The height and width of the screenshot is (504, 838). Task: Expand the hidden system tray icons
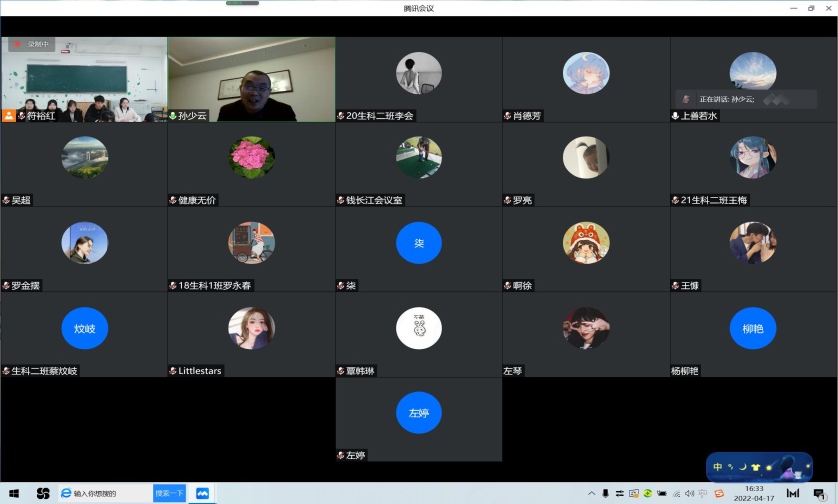(x=592, y=493)
